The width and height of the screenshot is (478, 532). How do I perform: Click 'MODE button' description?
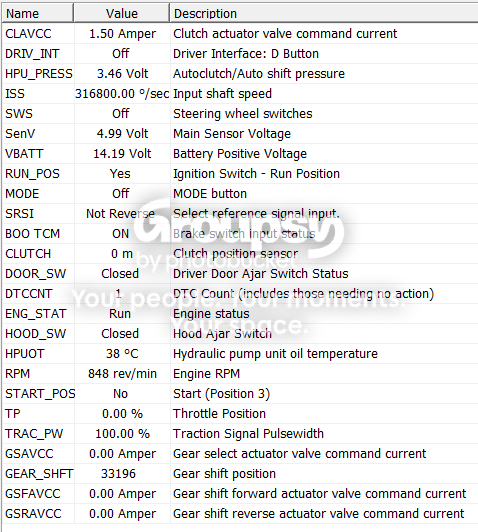(210, 194)
